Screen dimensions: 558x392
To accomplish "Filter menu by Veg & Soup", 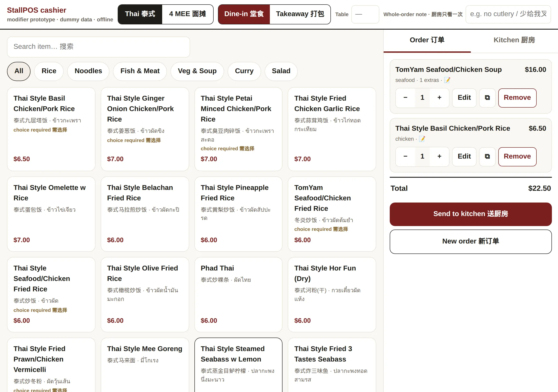I will (x=197, y=71).
